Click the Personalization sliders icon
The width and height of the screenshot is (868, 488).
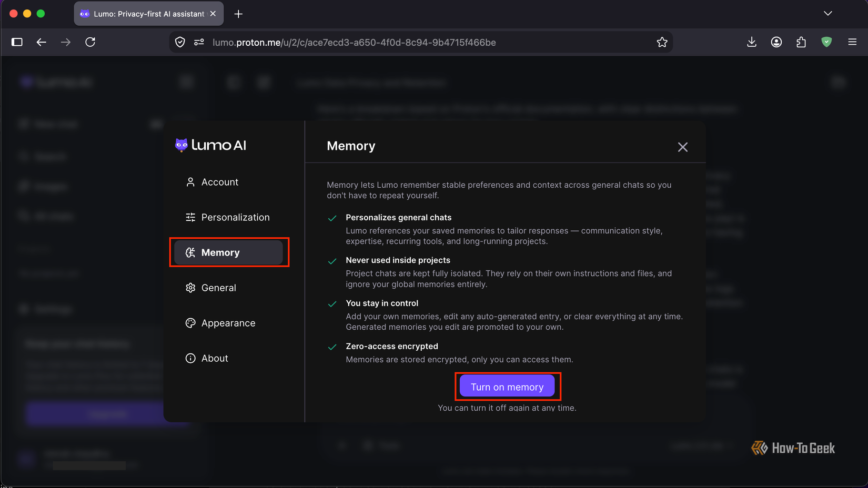point(190,217)
